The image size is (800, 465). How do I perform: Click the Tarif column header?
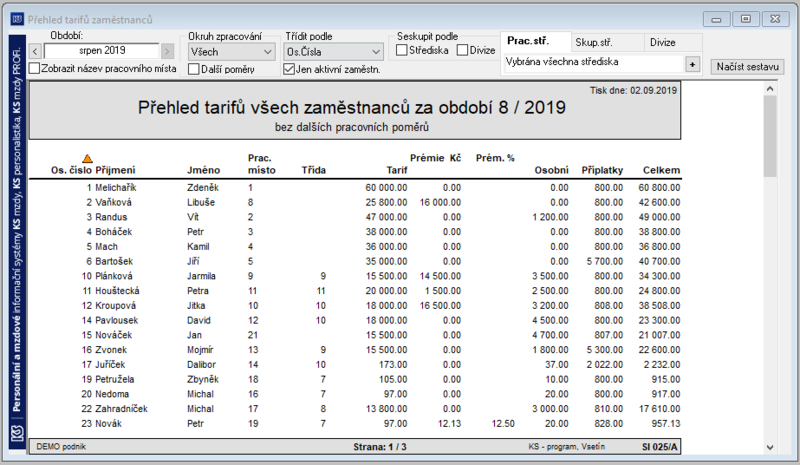coord(396,170)
